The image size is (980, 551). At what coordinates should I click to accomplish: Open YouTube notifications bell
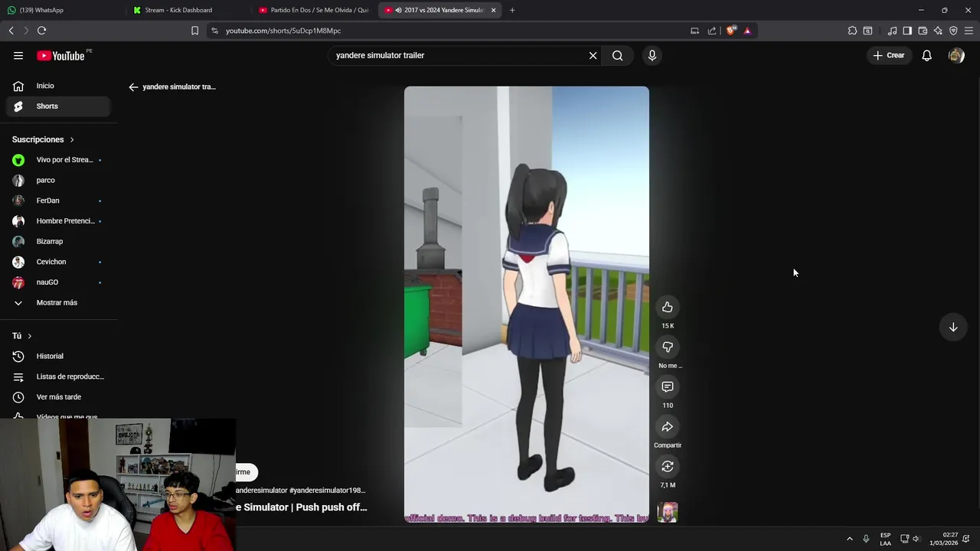[x=926, y=56]
